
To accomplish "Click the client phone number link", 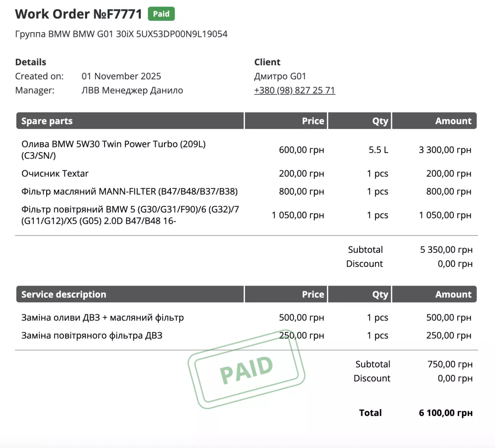I will (294, 90).
